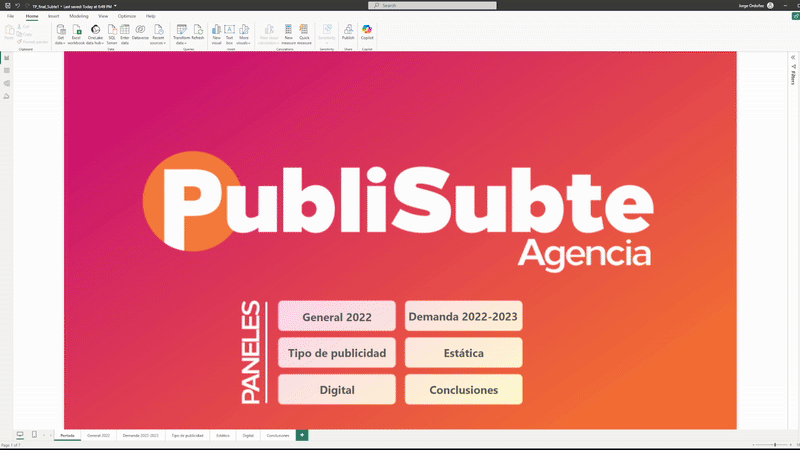Screen dimensions: 800x450
Task: Open Report view in left sidebar
Action: pyautogui.click(x=6, y=58)
